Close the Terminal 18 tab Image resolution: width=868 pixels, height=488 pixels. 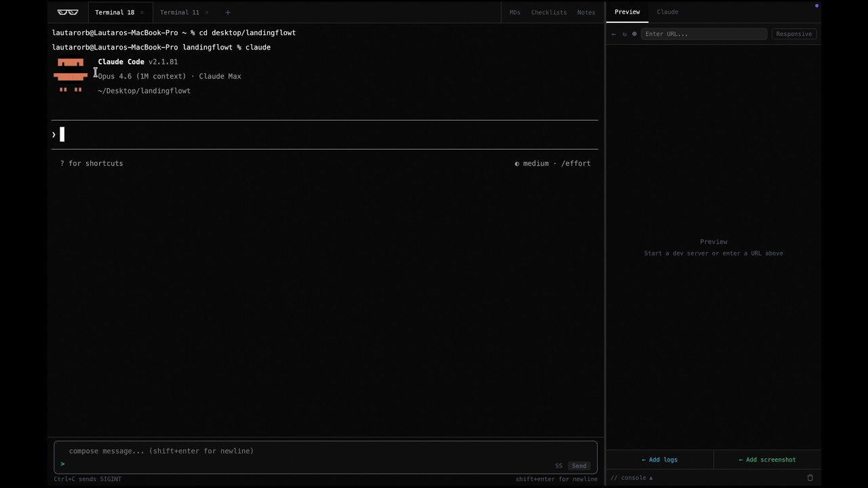point(142,12)
